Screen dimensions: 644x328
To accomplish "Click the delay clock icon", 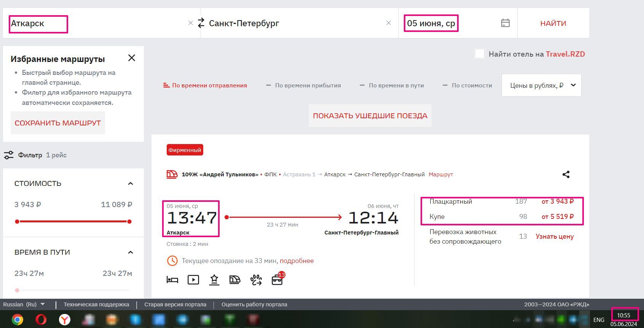I will coord(172,261).
